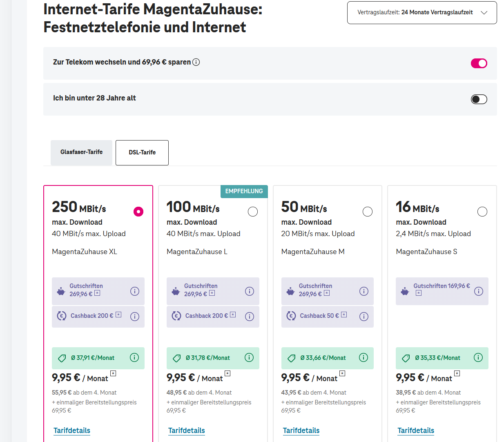Click piggy bank icon beside Gutschriften 169,96 €
This screenshot has width=504, height=442.
click(405, 291)
